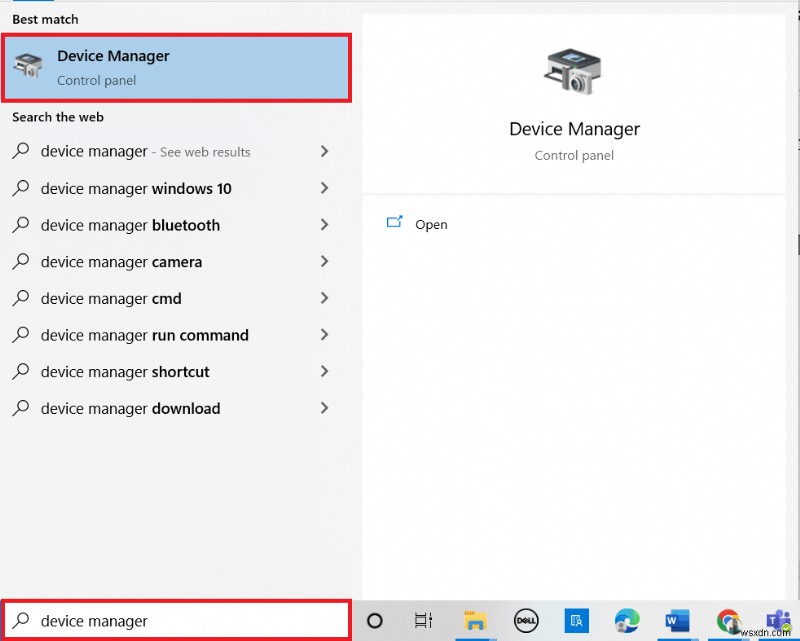Open Cortana circle icon in taskbar
This screenshot has width=800, height=641.
pyautogui.click(x=375, y=620)
